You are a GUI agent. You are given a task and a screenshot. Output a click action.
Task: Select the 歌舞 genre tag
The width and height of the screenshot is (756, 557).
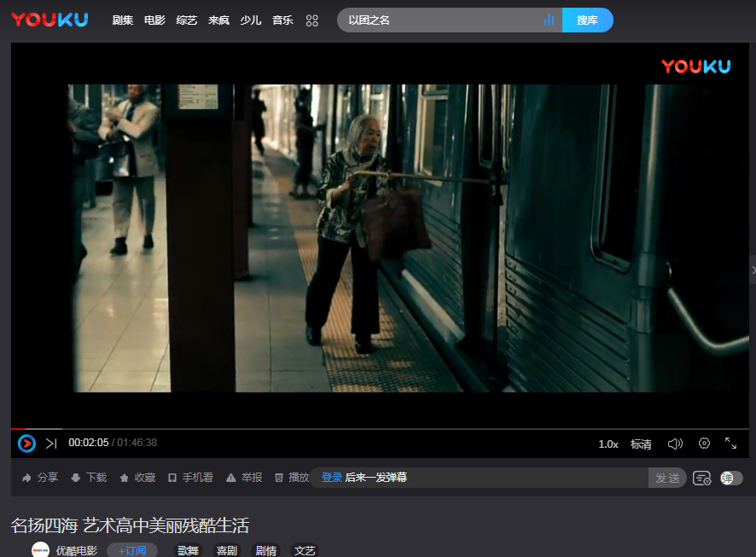(188, 550)
